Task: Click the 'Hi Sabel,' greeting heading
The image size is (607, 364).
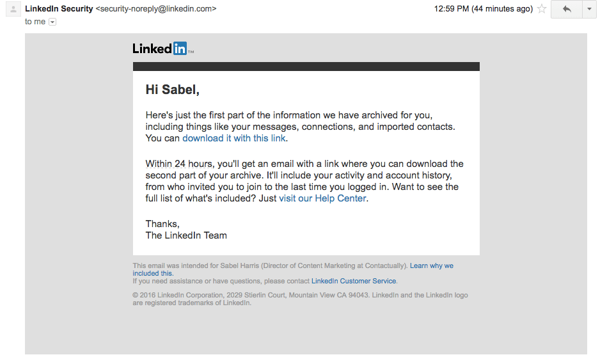Action: [172, 90]
